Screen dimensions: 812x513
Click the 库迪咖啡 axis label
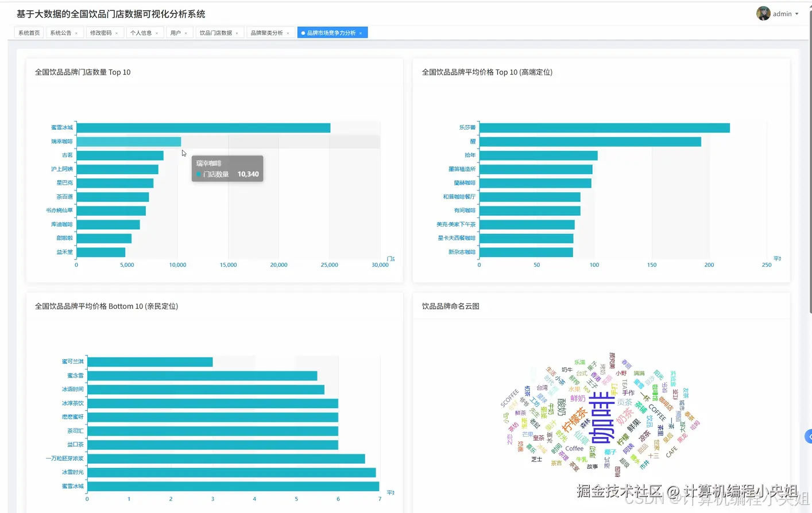pyautogui.click(x=62, y=224)
